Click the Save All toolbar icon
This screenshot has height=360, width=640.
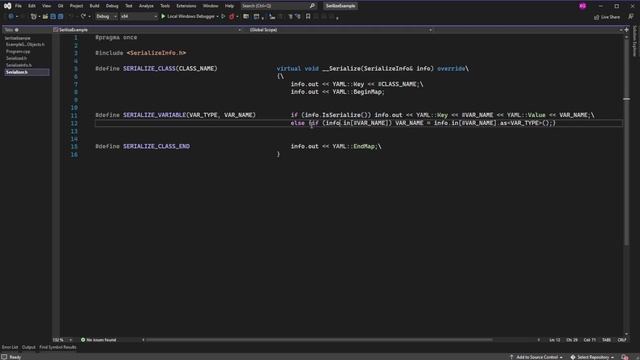pyautogui.click(x=60, y=17)
